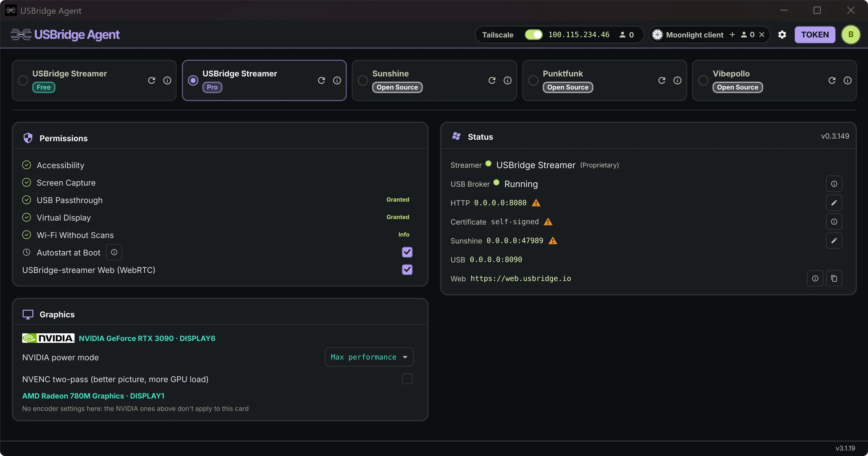Uncheck USBridge-streamer Web (WebRTC) checkbox
The image size is (868, 456).
click(407, 270)
